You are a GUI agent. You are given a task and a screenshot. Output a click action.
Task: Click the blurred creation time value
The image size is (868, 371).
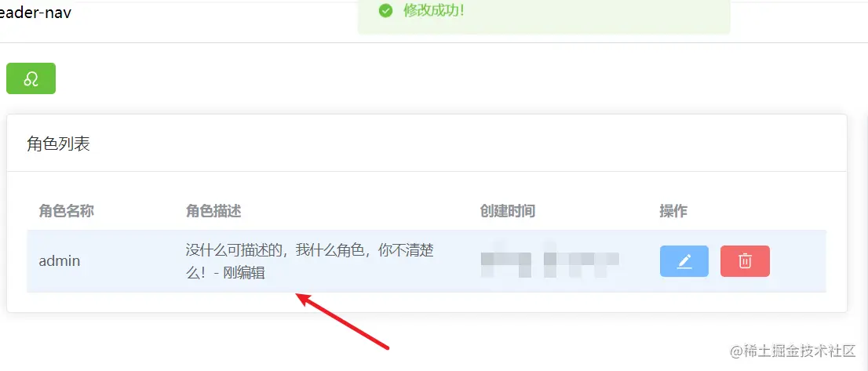point(582,261)
